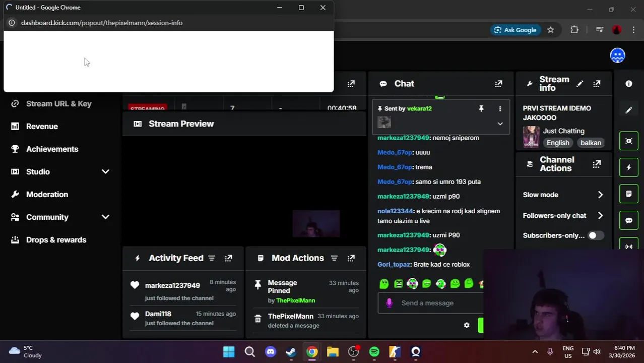Screen dimensions: 644x363
Task: Select the first green blob emote
Action: pos(384,284)
